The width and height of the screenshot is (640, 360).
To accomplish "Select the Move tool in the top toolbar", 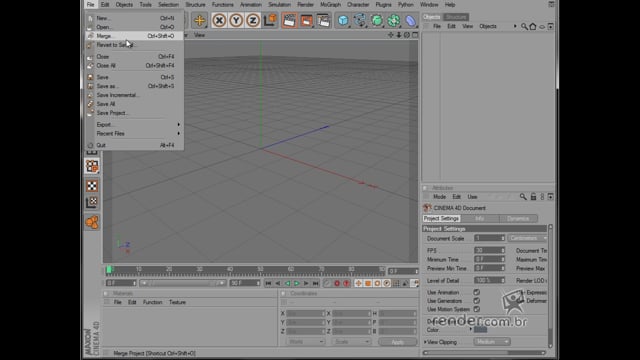I will pos(199,20).
